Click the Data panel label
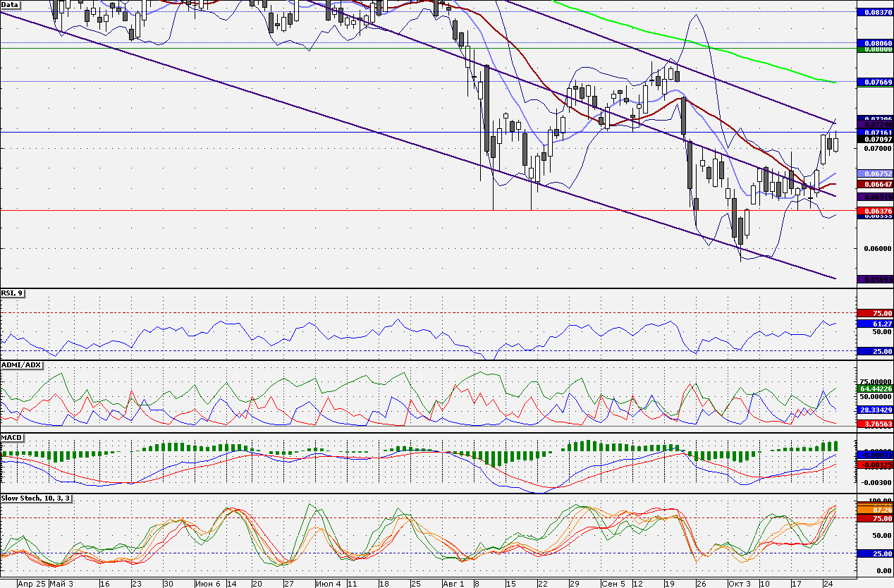This screenshot has height=588, width=894. [x=11, y=4]
